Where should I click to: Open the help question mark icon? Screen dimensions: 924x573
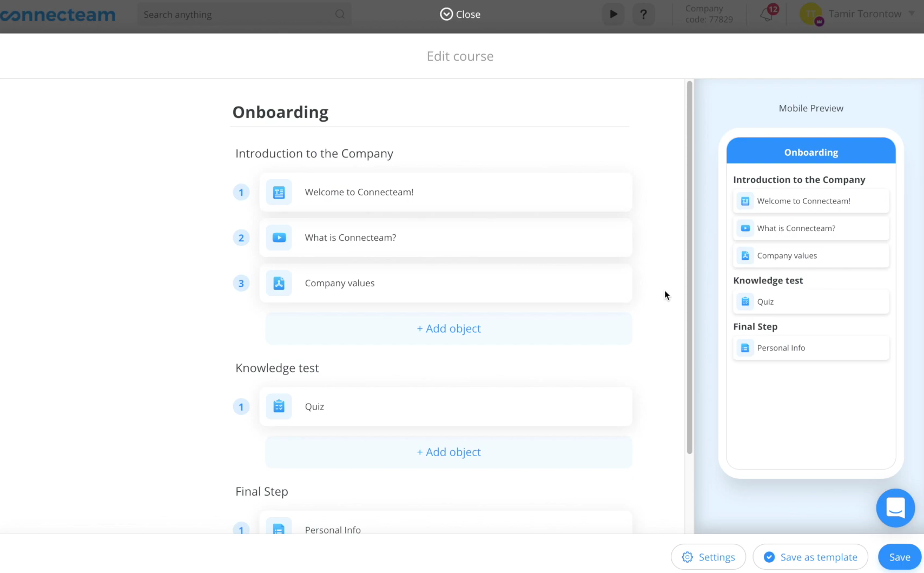pyautogui.click(x=643, y=14)
